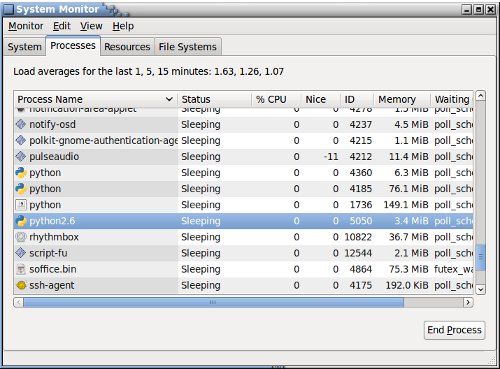The width and height of the screenshot is (500, 369).
Task: Sort by Process Name column arrow
Action: coord(169,99)
